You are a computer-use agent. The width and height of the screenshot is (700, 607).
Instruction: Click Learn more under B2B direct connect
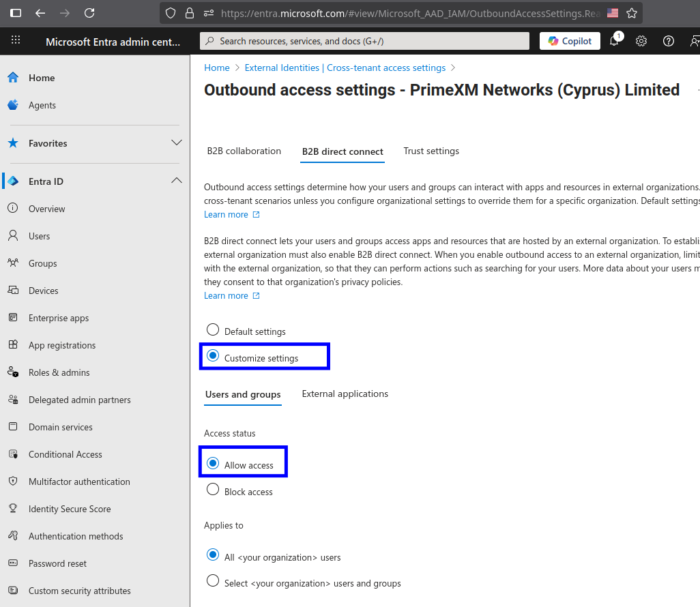click(231, 296)
